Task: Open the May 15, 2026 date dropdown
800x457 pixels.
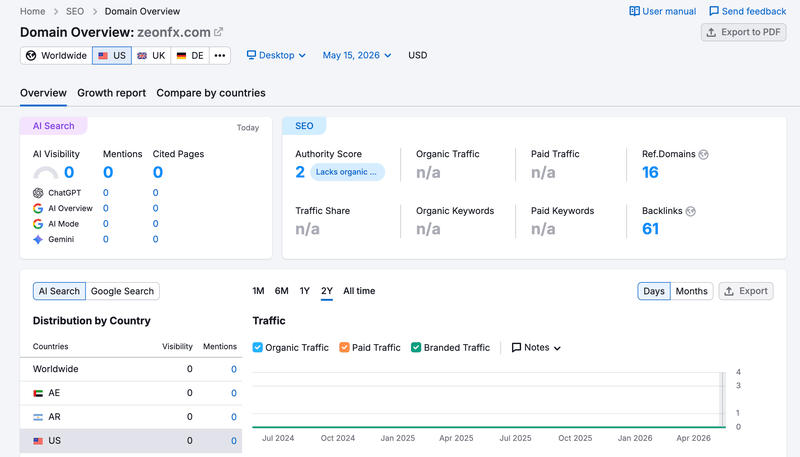Action: (357, 55)
